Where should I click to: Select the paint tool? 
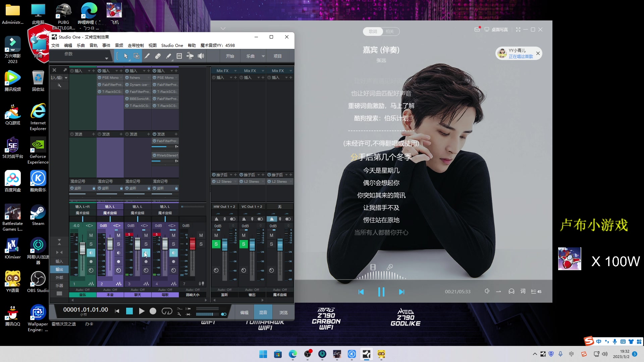click(168, 56)
